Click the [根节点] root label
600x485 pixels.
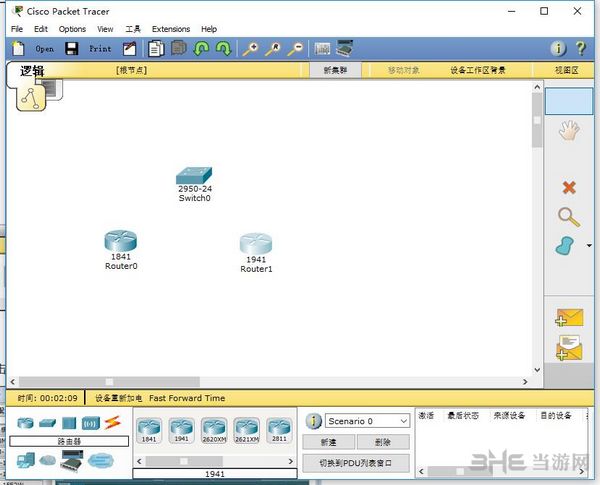coord(131,70)
